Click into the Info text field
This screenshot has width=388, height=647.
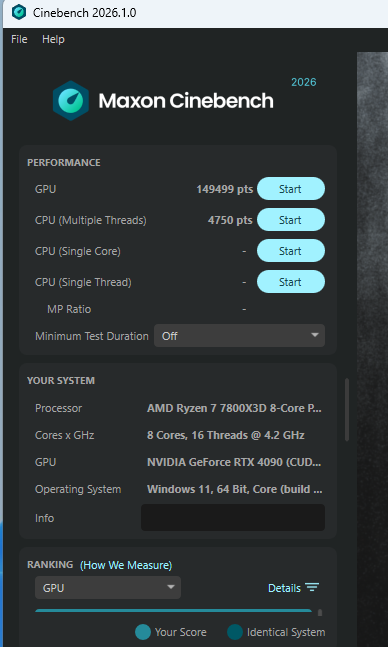[233, 517]
